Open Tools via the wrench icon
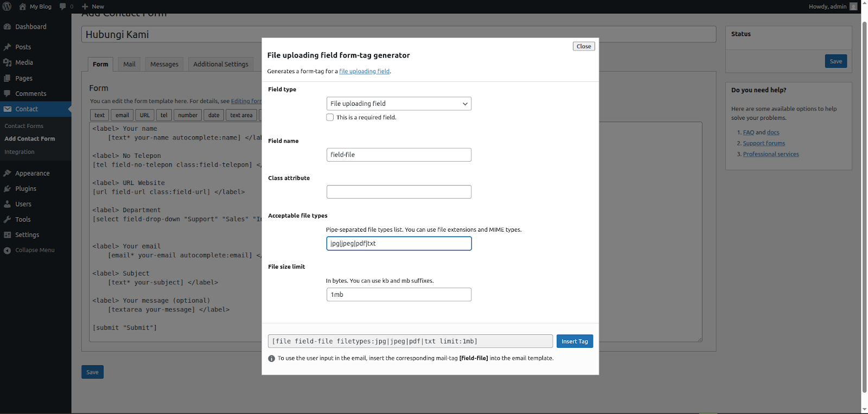This screenshot has height=414, width=868. click(x=8, y=220)
